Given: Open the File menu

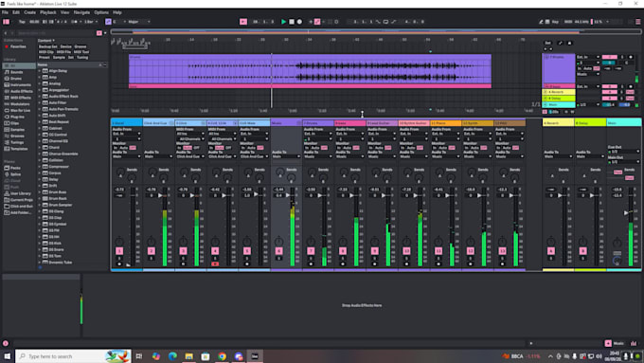Looking at the screenshot, I should coord(5,12).
